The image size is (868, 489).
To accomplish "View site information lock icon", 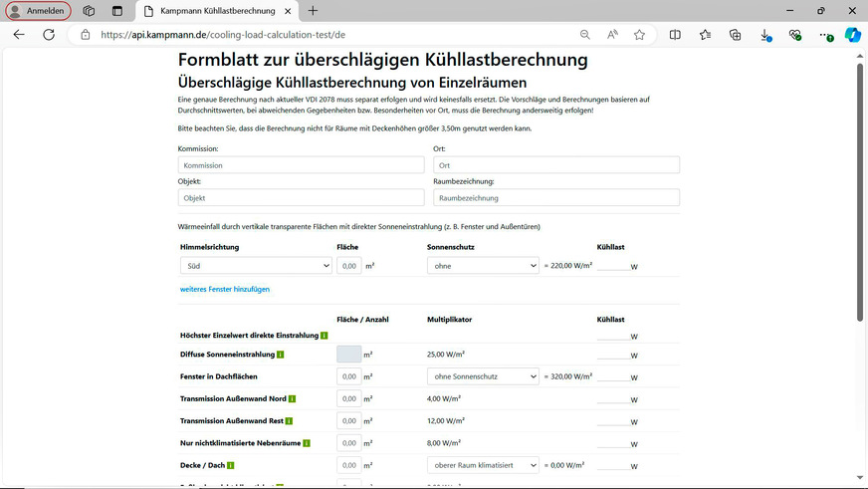I will coord(86,34).
